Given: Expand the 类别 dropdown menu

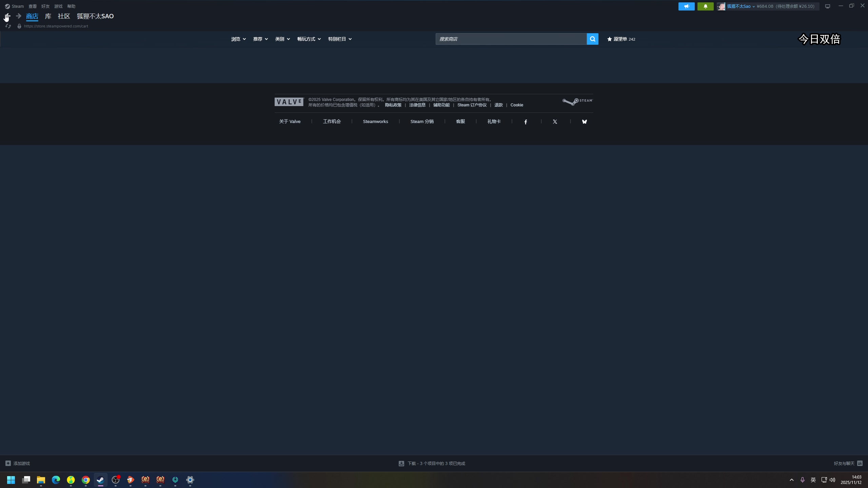Looking at the screenshot, I should click(282, 39).
